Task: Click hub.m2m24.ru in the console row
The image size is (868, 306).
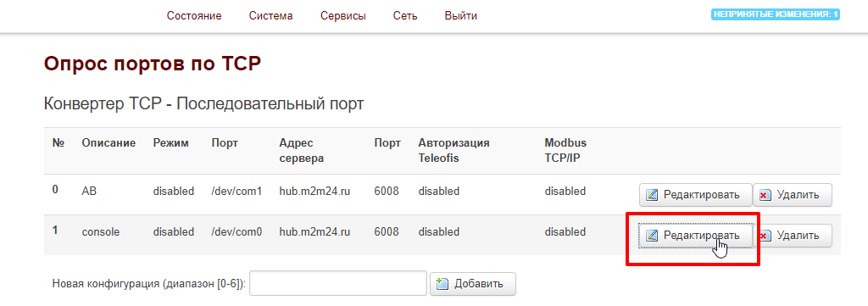Action: click(315, 232)
